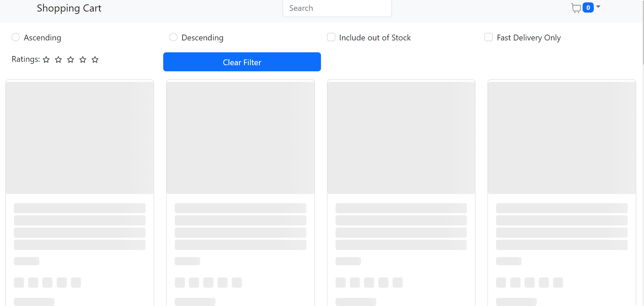Open the cart dropdown arrow
Image resolution: width=644 pixels, height=306 pixels.
coord(598,7)
